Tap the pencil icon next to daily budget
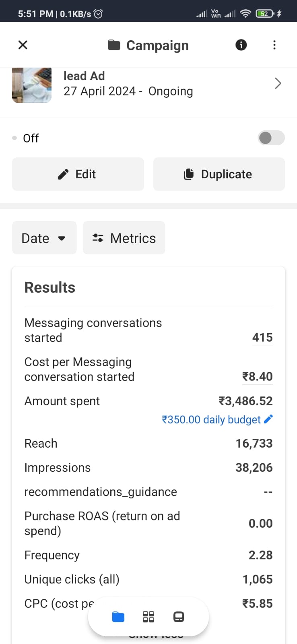Viewport: 297px width, 644px height. coord(268,419)
